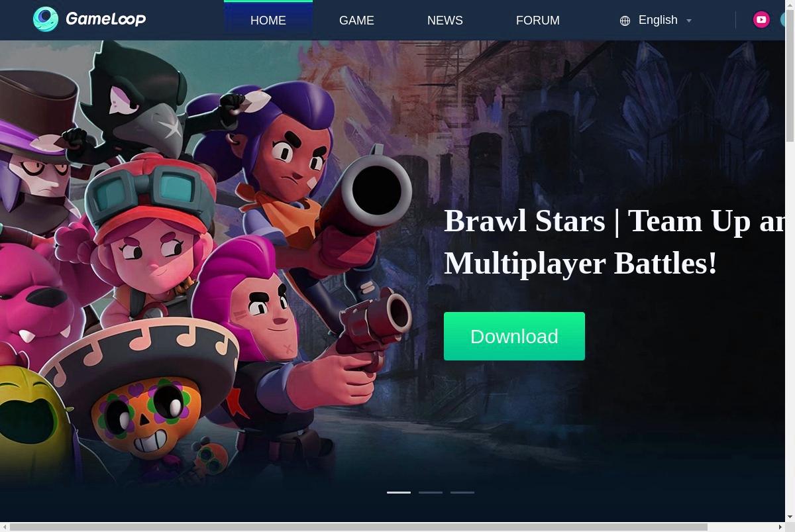The height and width of the screenshot is (532, 795).
Task: Click the vertical scrollbar down arrow
Action: point(790,517)
